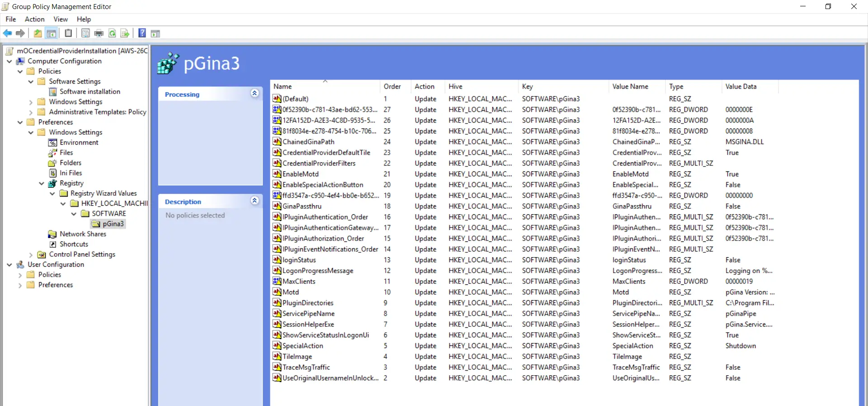
Task: Click the Computer Configuration icon
Action: click(x=20, y=61)
